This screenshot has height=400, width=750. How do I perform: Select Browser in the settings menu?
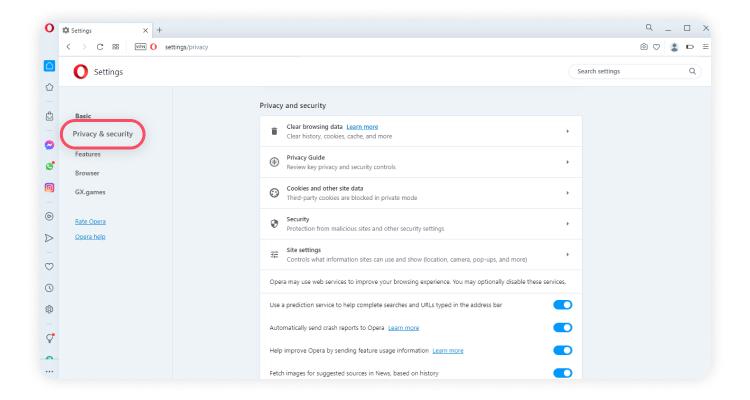coord(87,173)
